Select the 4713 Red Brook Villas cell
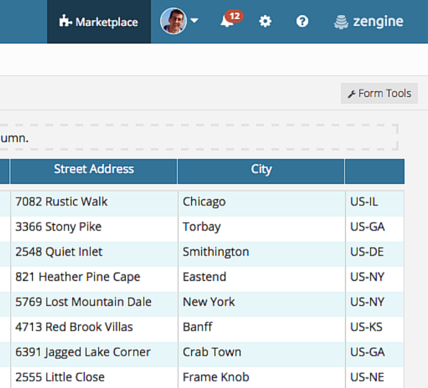Viewport: 428px width, 388px height. click(94, 329)
